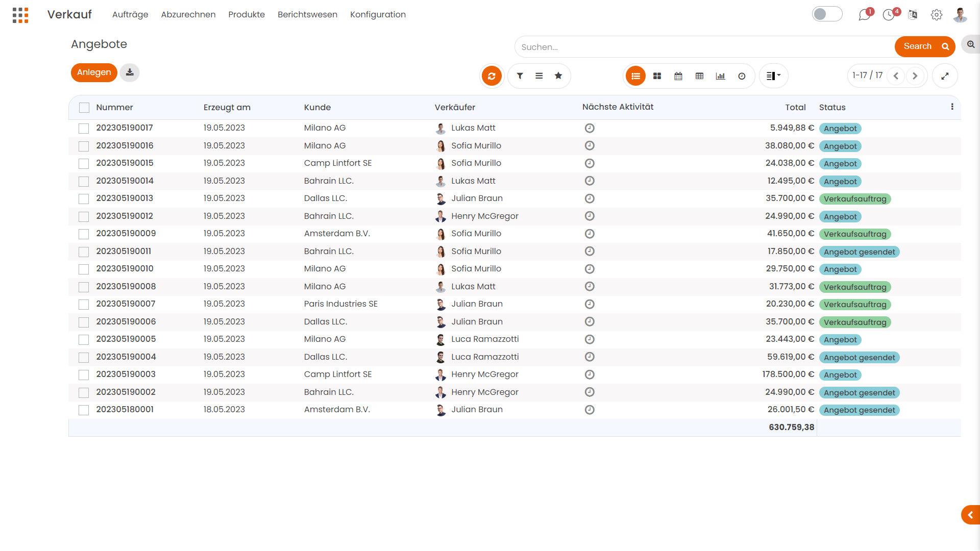The image size is (980, 551).
Task: Click the download export icon
Action: coord(130,72)
